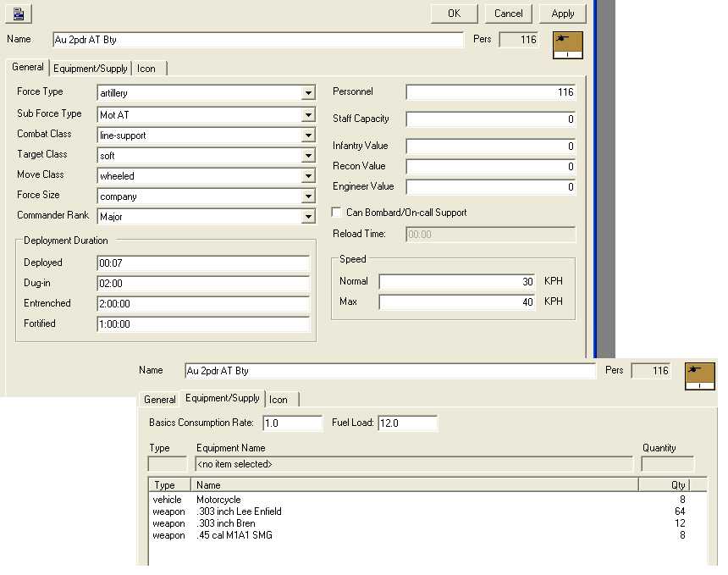Click the Staff Capacity field
Image resolution: width=728 pixels, height=575 pixels.
(491, 119)
